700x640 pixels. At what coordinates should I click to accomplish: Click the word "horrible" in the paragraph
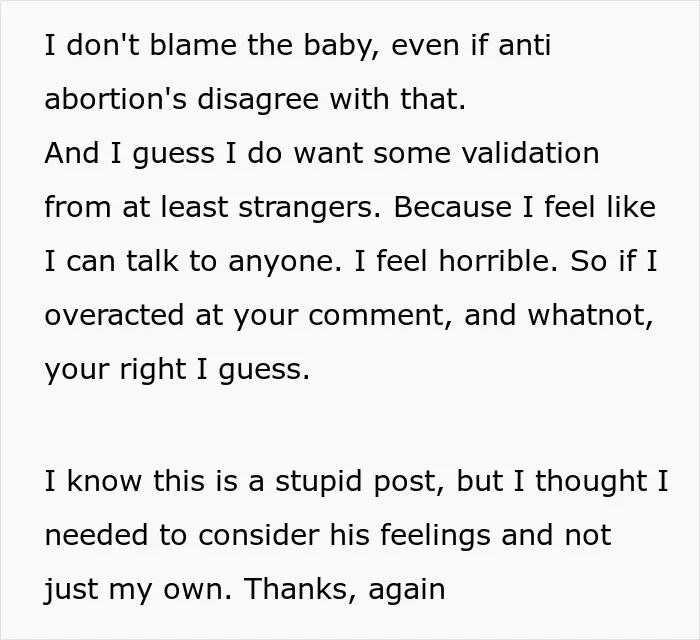tap(494, 261)
